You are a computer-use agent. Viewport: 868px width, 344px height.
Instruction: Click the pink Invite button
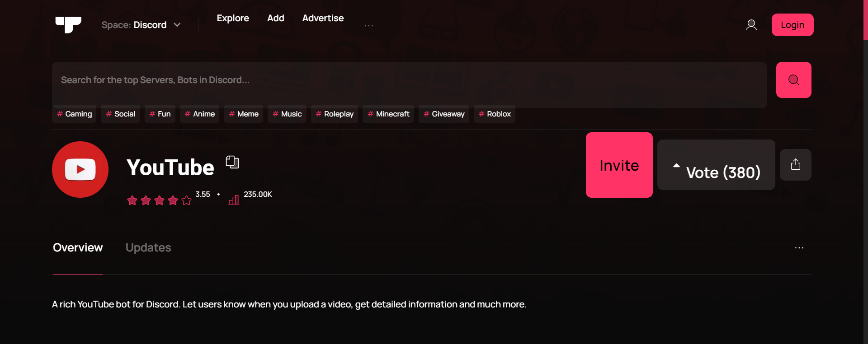(x=619, y=165)
